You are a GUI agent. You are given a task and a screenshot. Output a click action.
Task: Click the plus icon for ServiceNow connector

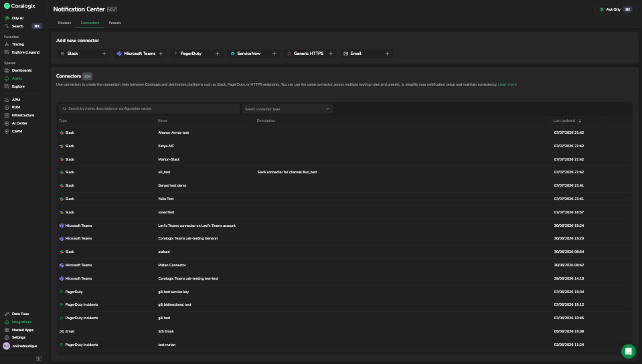tap(274, 54)
